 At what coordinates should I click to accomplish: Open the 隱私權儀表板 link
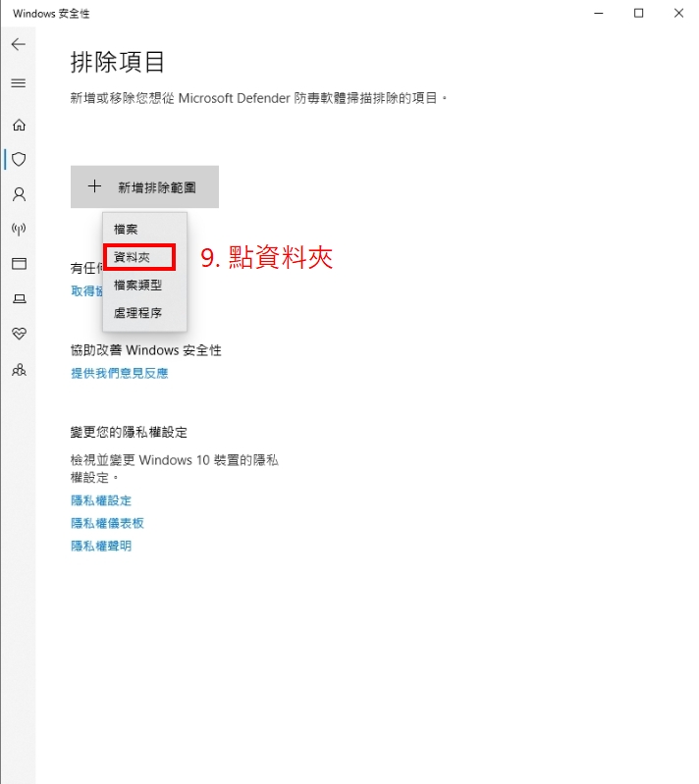[x=108, y=523]
